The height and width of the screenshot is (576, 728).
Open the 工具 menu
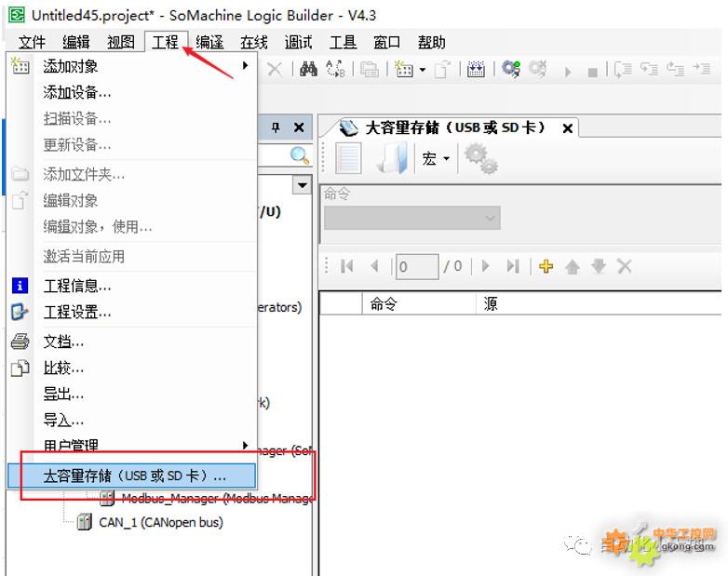(343, 42)
